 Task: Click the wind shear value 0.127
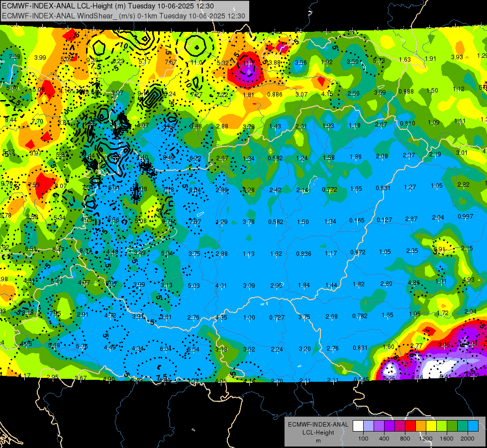tap(384, 220)
